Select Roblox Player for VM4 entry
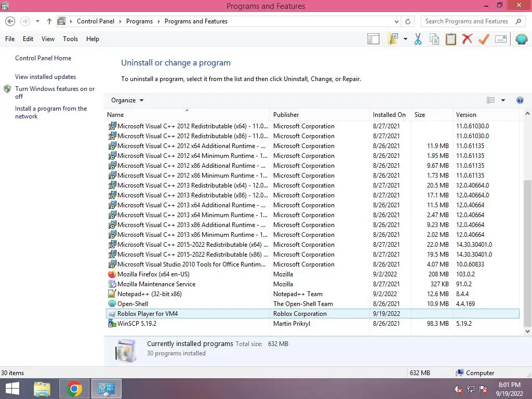Image resolution: width=532 pixels, height=399 pixels. pyautogui.click(x=312, y=313)
